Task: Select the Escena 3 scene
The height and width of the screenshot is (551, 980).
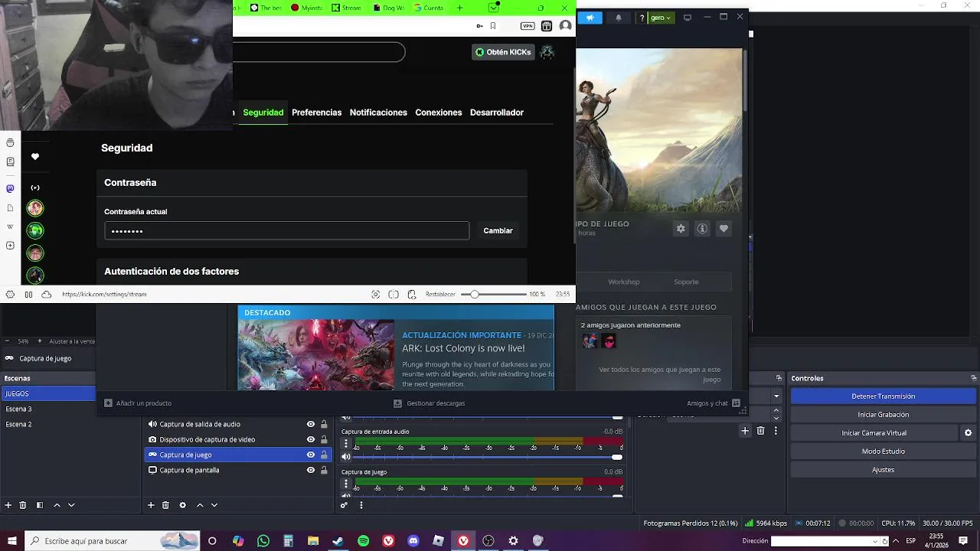Action: [47, 409]
